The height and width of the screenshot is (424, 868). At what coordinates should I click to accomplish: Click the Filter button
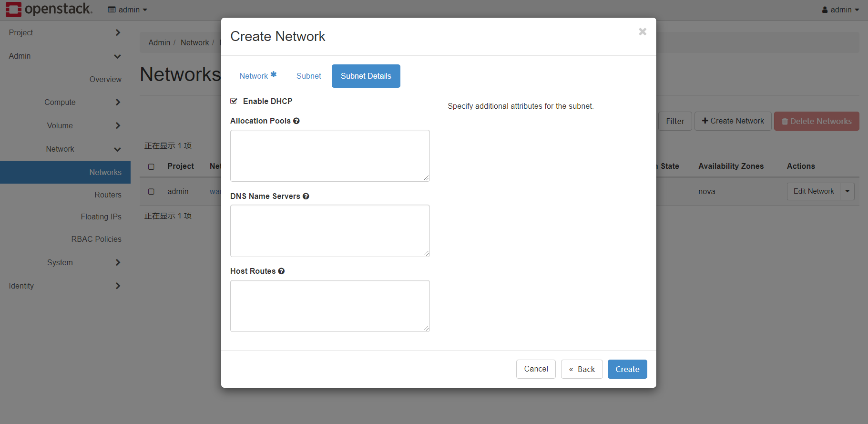click(675, 121)
